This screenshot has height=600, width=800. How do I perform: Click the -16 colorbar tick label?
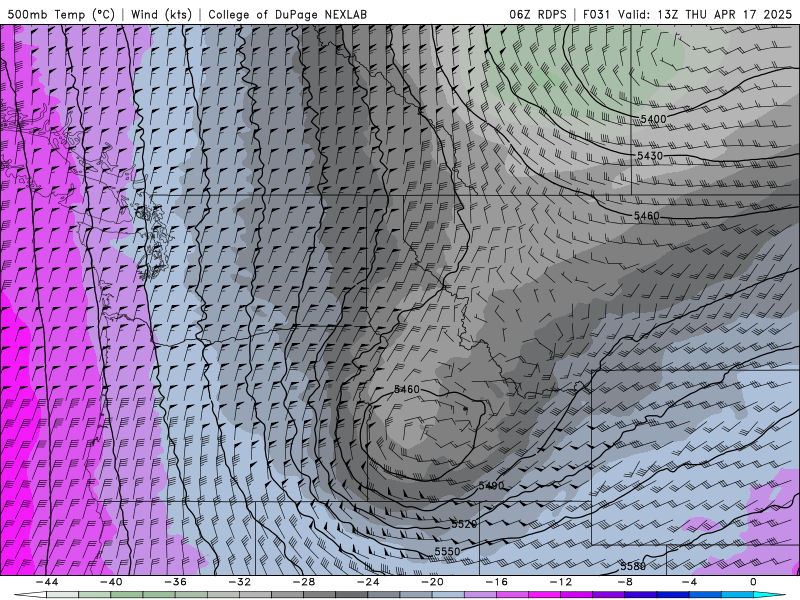(496, 582)
